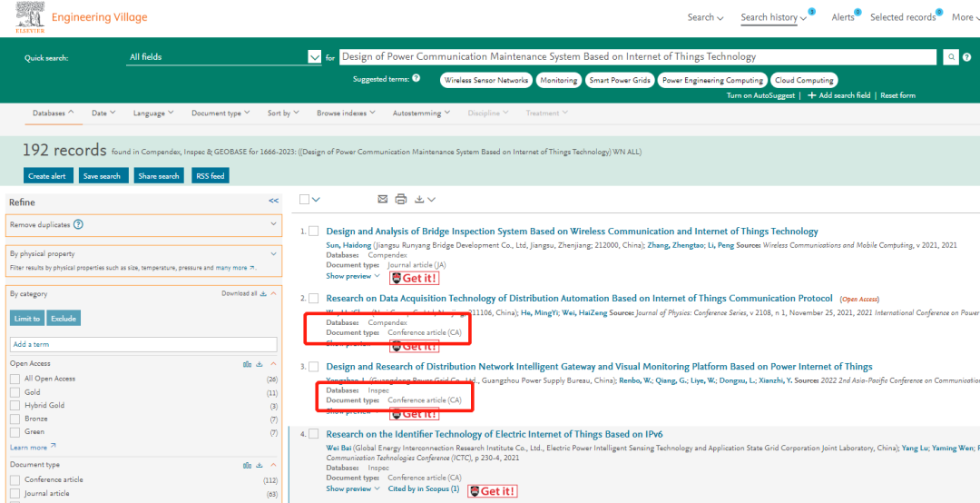Open the More menu

(x=965, y=17)
